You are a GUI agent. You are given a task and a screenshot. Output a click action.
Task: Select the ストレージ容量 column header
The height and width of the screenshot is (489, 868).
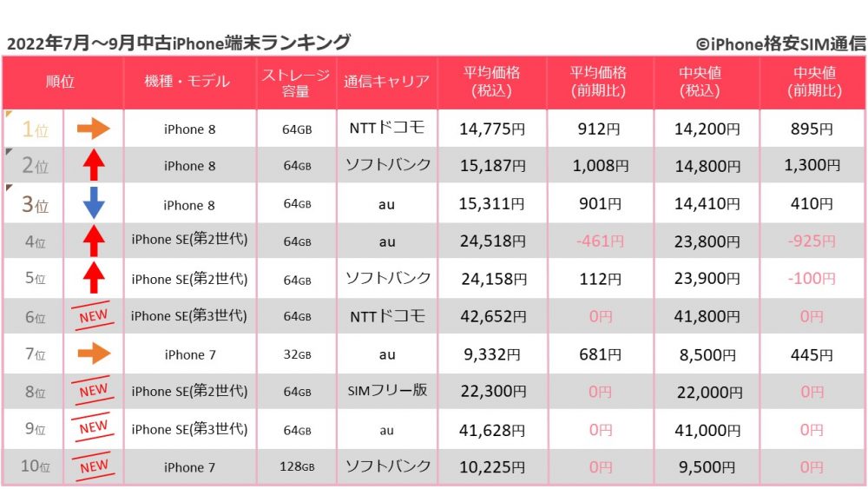tap(296, 82)
